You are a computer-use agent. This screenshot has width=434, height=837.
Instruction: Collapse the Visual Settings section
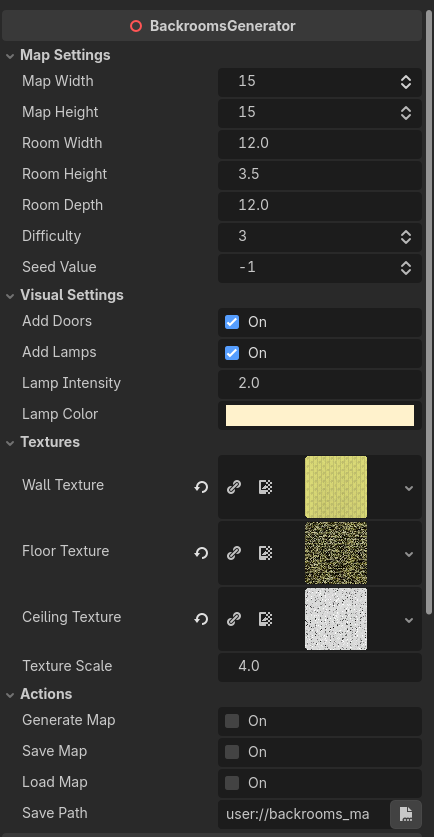point(10,295)
